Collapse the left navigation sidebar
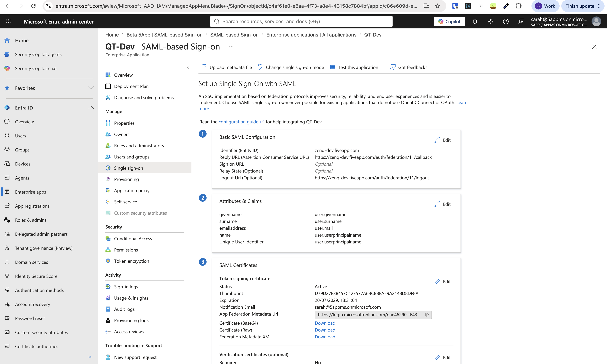The height and width of the screenshot is (364, 607). (x=90, y=357)
